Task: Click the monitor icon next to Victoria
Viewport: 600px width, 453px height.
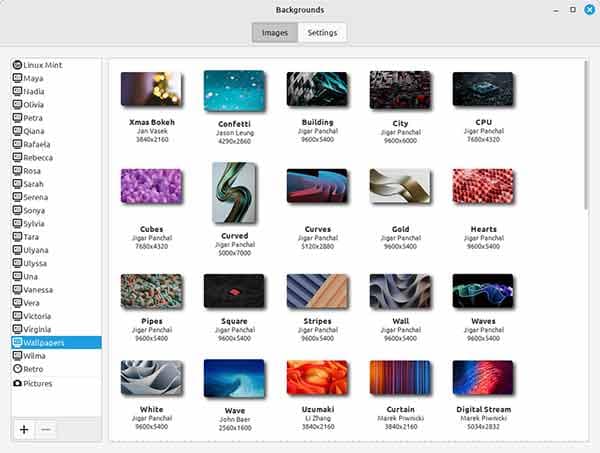Action: [x=17, y=315]
